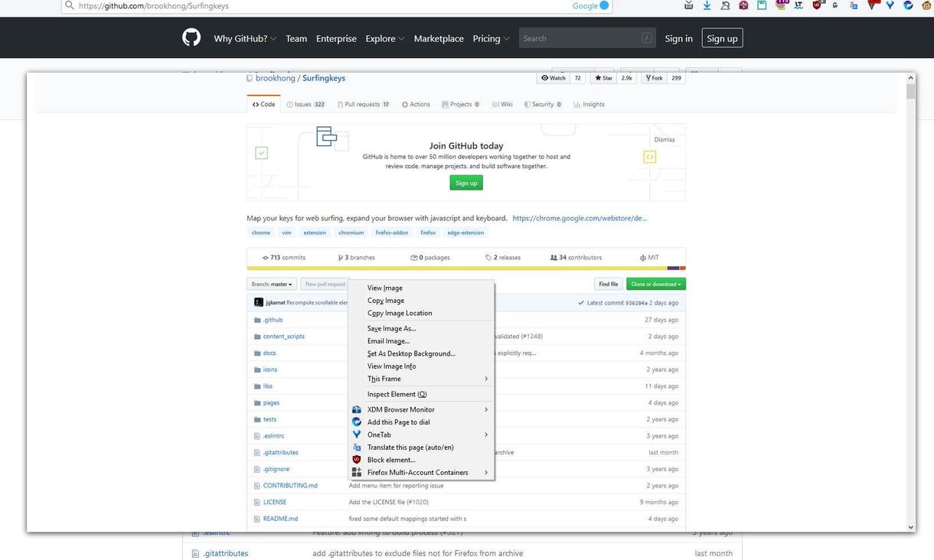Expand Firefox Multi-Account Containers submenu
The image size is (934, 560).
coord(421,473)
